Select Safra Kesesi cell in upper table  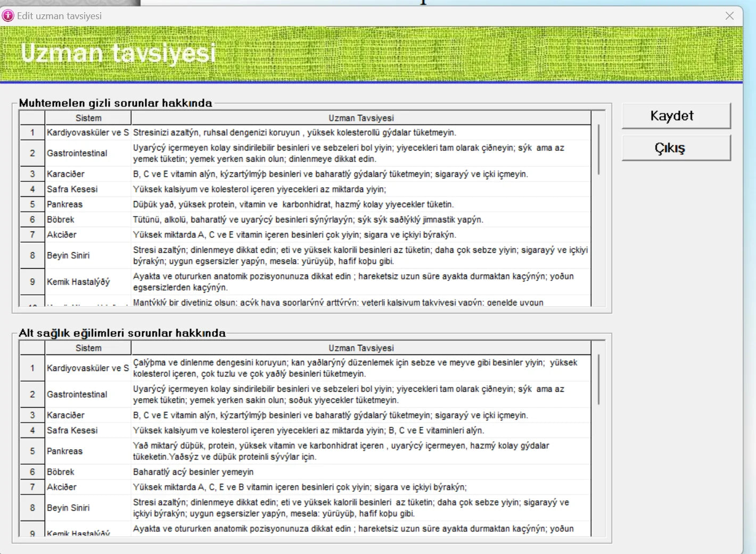(x=88, y=189)
